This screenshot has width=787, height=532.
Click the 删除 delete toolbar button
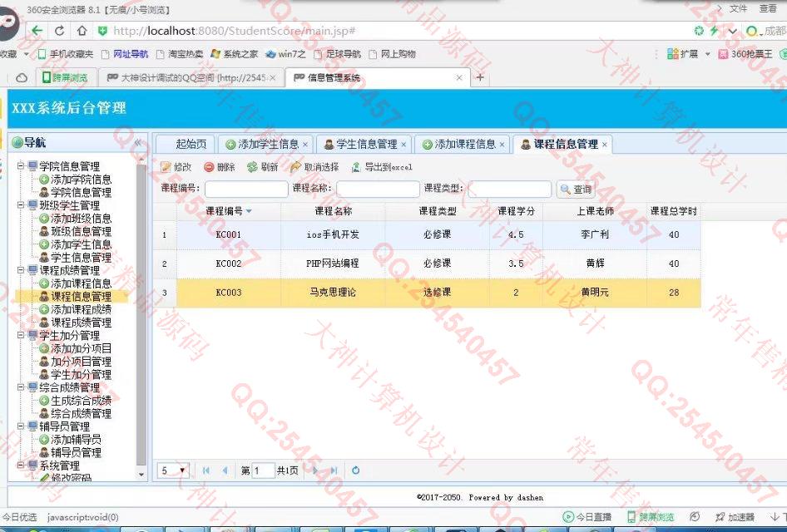click(220, 167)
